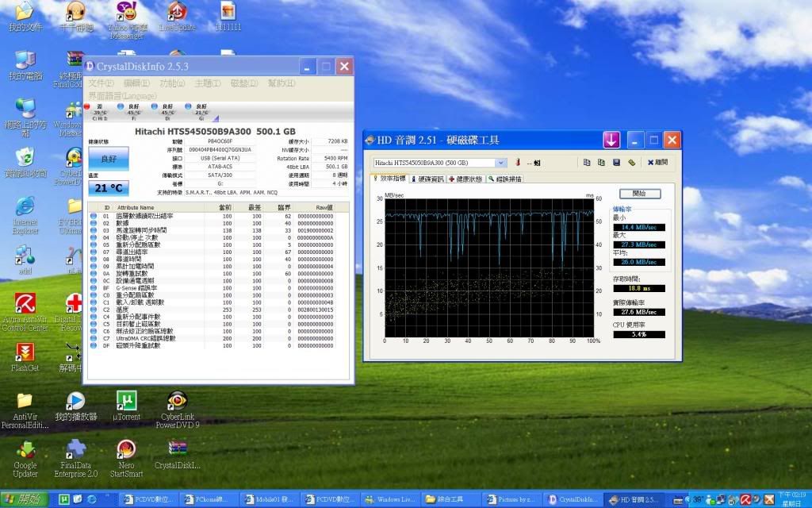Click the second copy screenshot icon in HD Tune
812x508 pixels.
click(601, 162)
